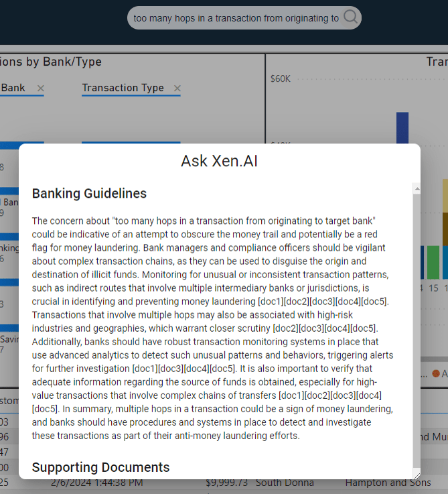This screenshot has height=494, width=448.
Task: Select the Transaction Type column tab
Action: 123,88
